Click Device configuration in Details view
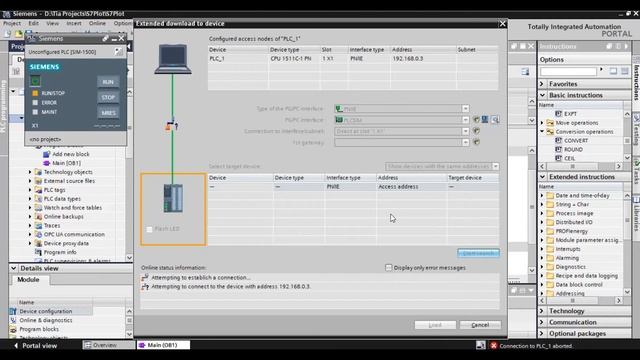Viewport: 640px width, 360px height. pos(46,311)
